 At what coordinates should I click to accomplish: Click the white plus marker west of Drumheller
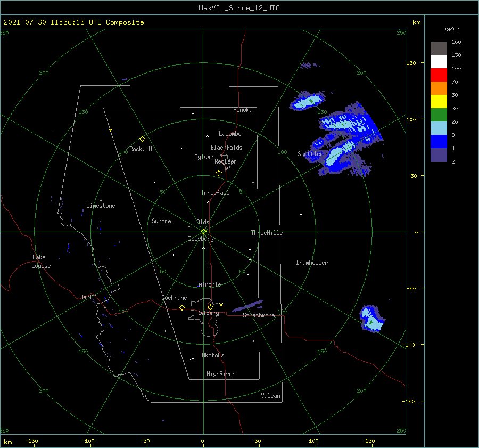pyautogui.click(x=301, y=214)
